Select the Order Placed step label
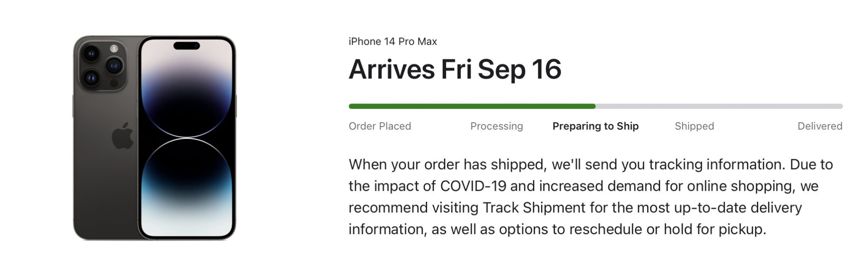The width and height of the screenshot is (868, 267). coord(380,126)
